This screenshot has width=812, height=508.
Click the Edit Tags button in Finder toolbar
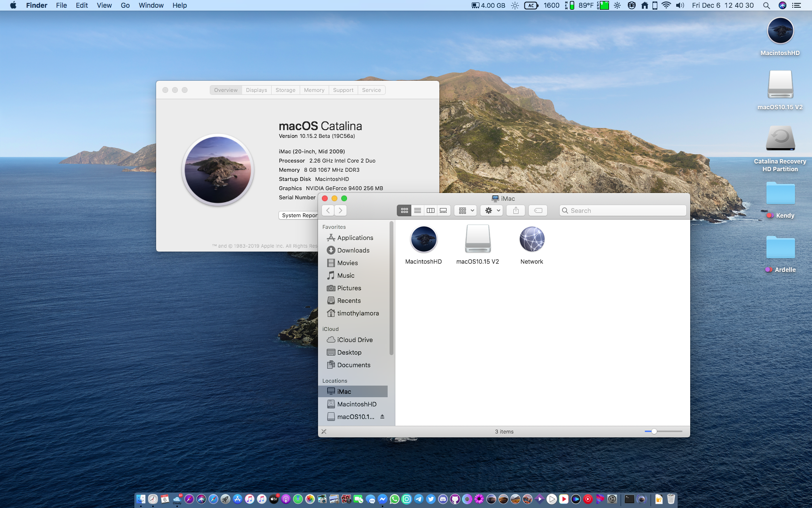pyautogui.click(x=538, y=210)
